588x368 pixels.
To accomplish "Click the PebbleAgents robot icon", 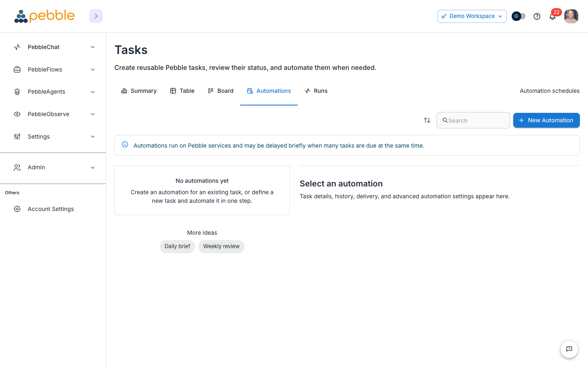I will (17, 92).
